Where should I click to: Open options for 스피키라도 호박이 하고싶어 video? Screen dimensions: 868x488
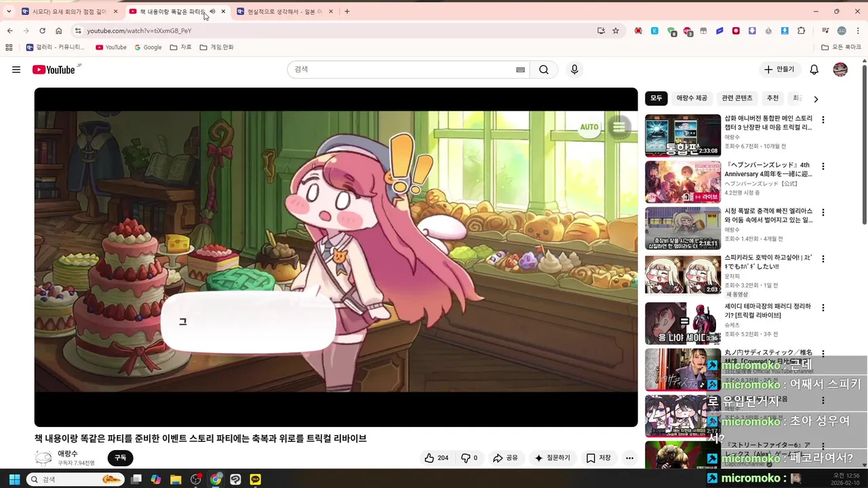(823, 259)
